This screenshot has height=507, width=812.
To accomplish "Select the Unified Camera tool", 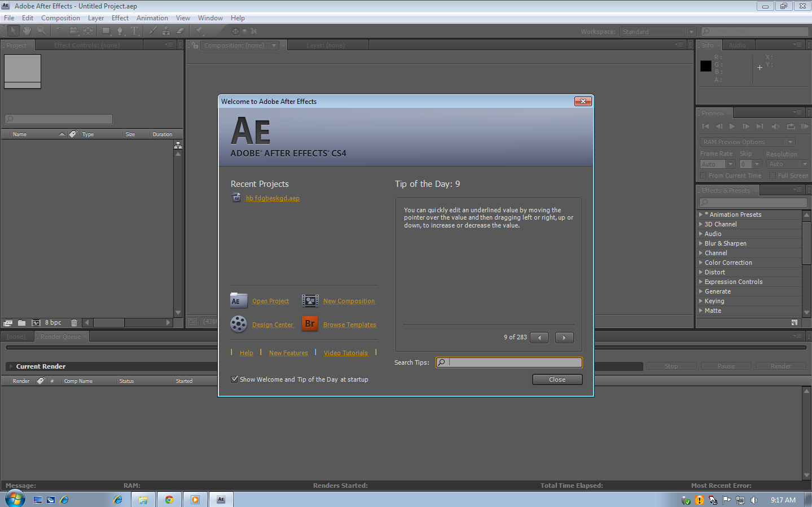I will tap(74, 31).
